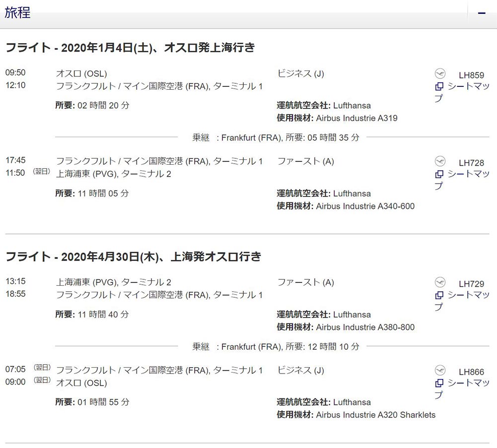This screenshot has height=448, width=497.
Task: Click the Lufthansa crane icon next to LH728
Action: point(440,162)
